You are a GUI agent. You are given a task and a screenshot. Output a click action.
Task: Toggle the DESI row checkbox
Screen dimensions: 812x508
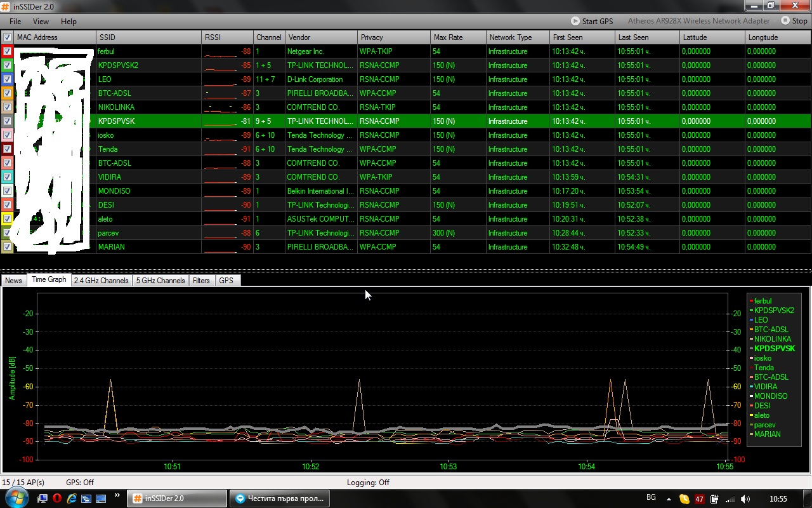7,205
